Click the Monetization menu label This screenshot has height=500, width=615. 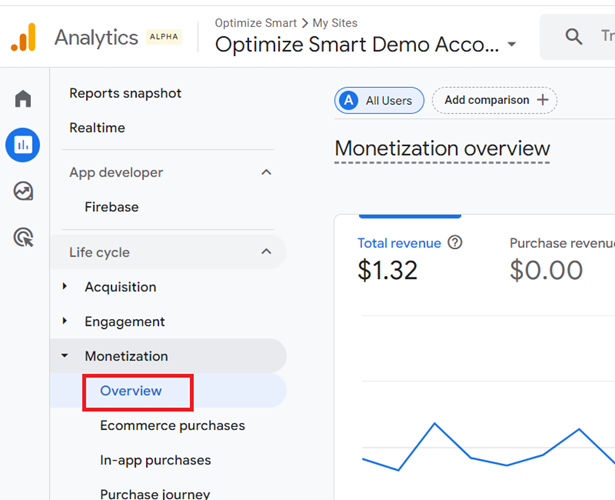127,356
